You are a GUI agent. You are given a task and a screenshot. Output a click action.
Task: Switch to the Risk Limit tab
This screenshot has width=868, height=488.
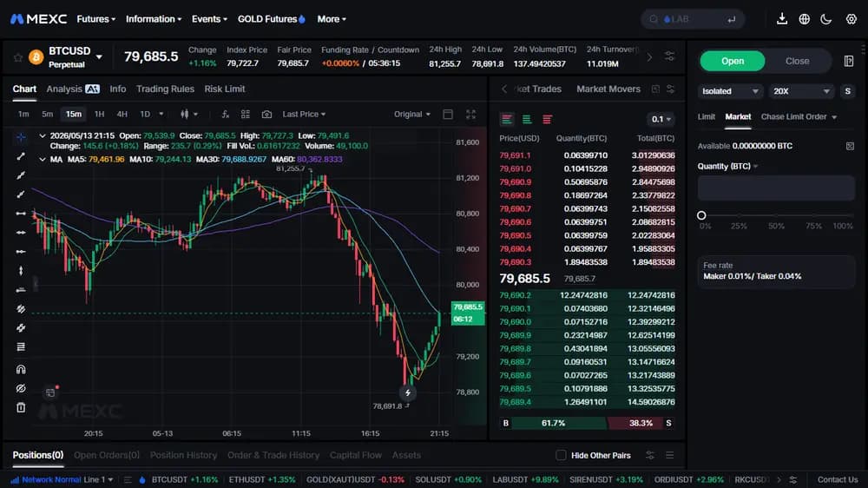(225, 89)
